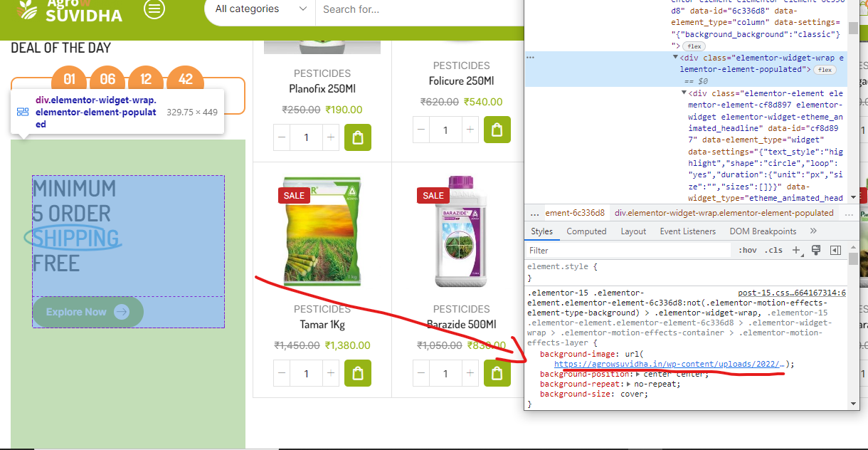This screenshot has height=450, width=868.
Task: Open the Folicure 250Ml product title
Action: [x=461, y=81]
